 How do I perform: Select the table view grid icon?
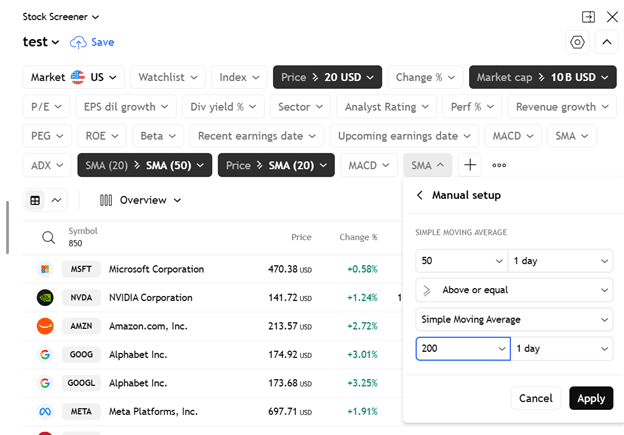click(x=35, y=200)
